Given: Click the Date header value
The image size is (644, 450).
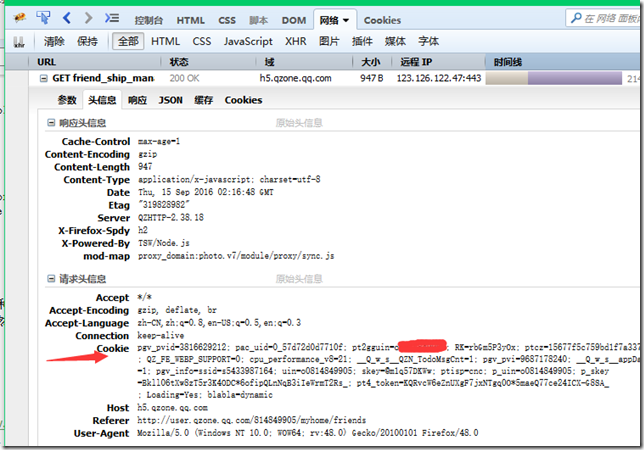Looking at the screenshot, I should pos(206,192).
